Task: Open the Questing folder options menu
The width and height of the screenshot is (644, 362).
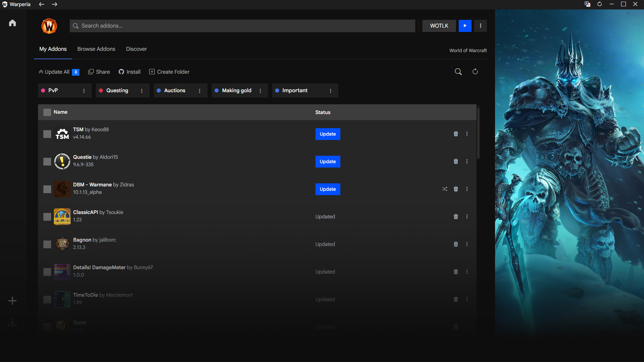Action: [142, 91]
